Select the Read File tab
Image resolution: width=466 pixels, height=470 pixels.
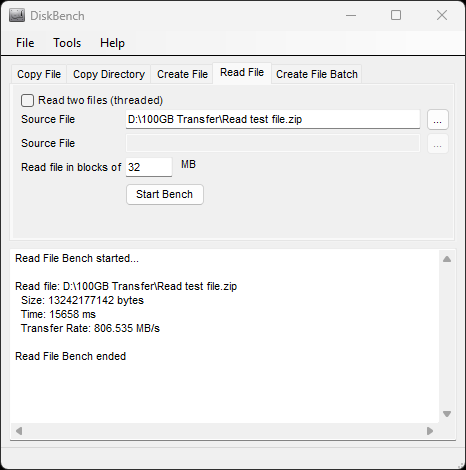(242, 73)
